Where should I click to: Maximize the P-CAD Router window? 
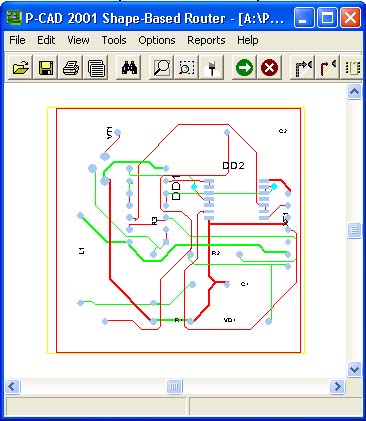(327, 17)
